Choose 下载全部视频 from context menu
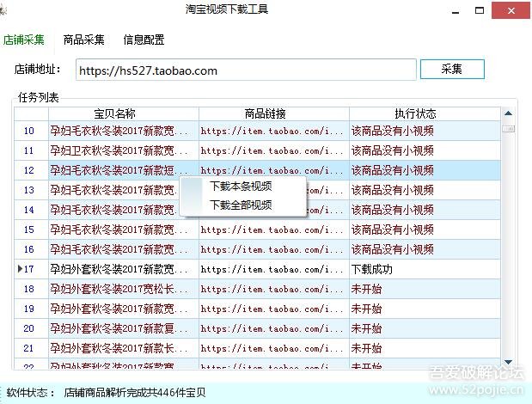 pyautogui.click(x=241, y=205)
